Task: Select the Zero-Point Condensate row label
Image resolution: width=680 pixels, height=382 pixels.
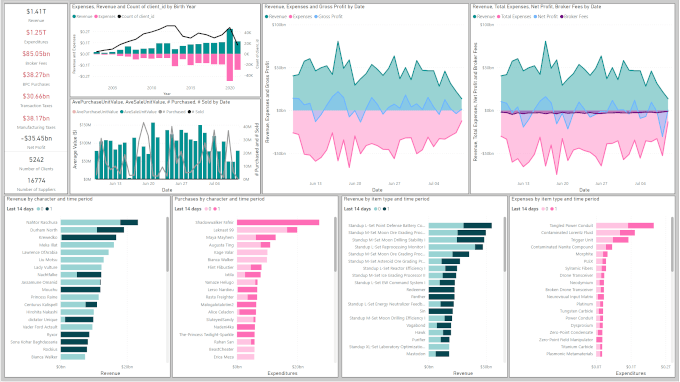Action: coord(571,333)
